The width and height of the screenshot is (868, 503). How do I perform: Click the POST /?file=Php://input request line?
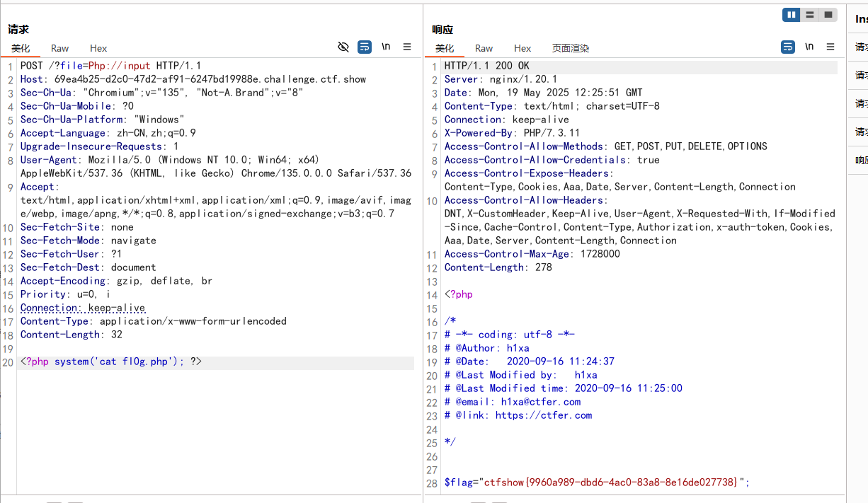click(x=111, y=66)
